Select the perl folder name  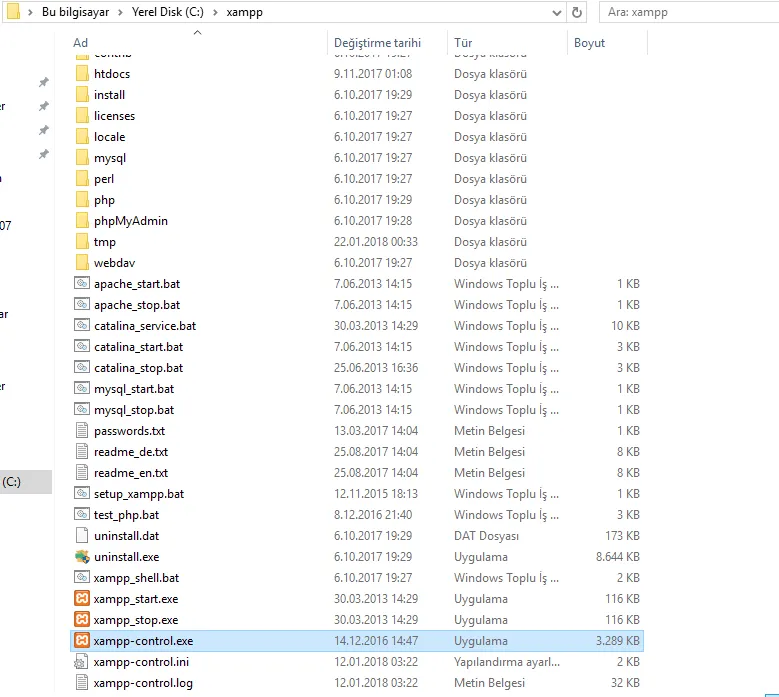pos(104,179)
